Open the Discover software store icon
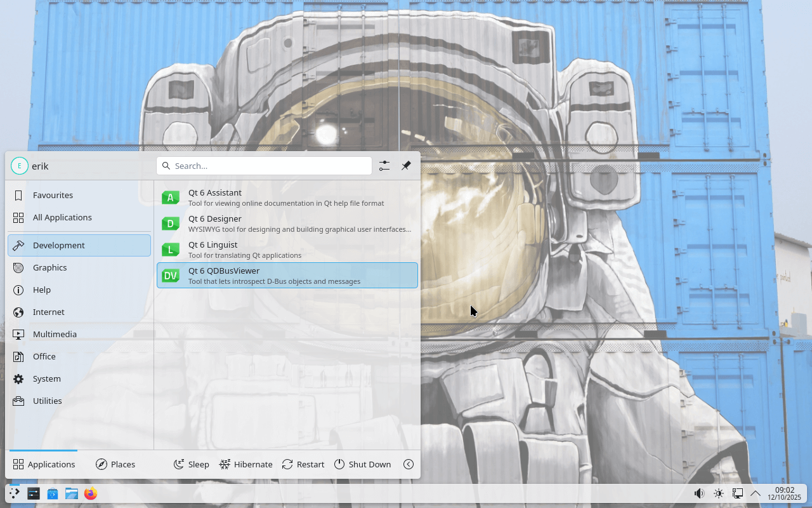 tap(53, 493)
